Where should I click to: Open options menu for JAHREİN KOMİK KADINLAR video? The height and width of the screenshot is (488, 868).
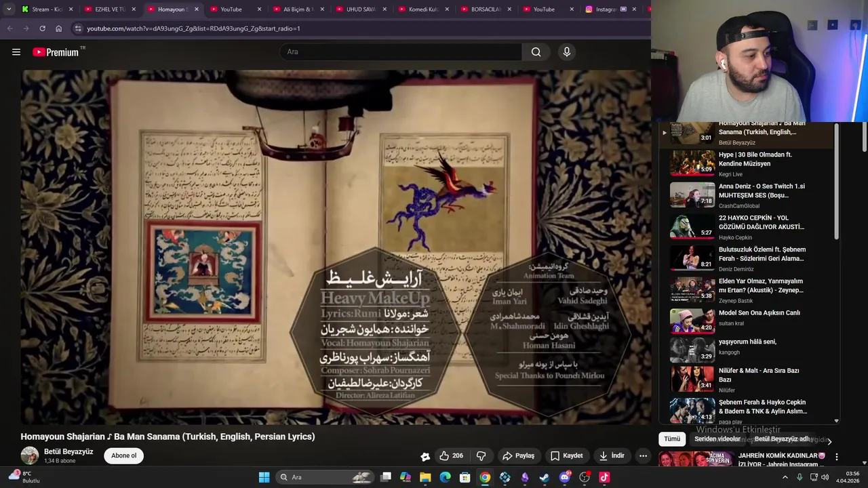pyautogui.click(x=836, y=457)
